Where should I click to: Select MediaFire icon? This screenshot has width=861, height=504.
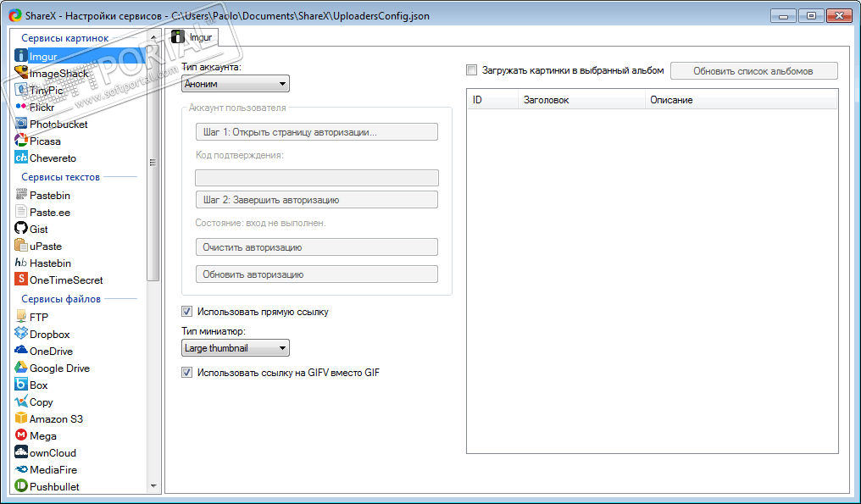21,470
